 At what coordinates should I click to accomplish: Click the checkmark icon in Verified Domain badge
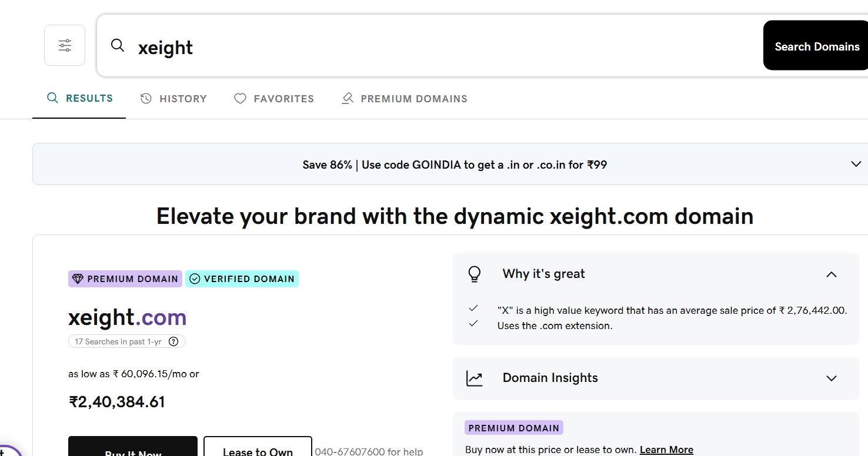click(195, 279)
